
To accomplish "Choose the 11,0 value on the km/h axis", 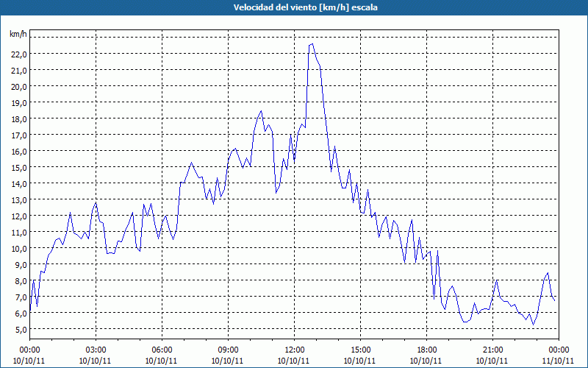I will [x=19, y=232].
